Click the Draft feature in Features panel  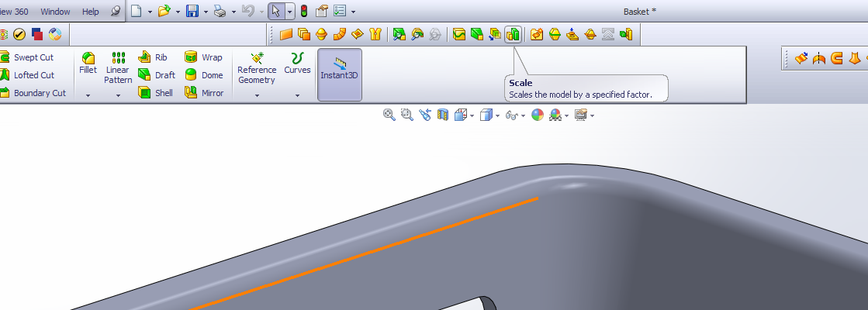(157, 75)
